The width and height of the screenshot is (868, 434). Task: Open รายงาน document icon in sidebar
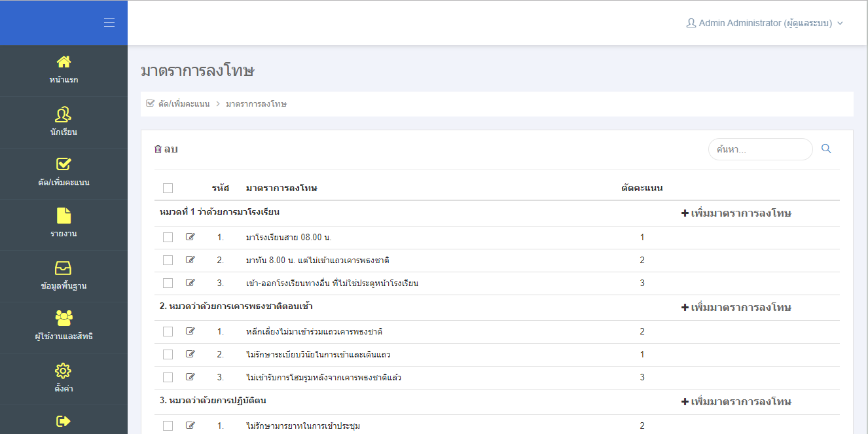(63, 215)
